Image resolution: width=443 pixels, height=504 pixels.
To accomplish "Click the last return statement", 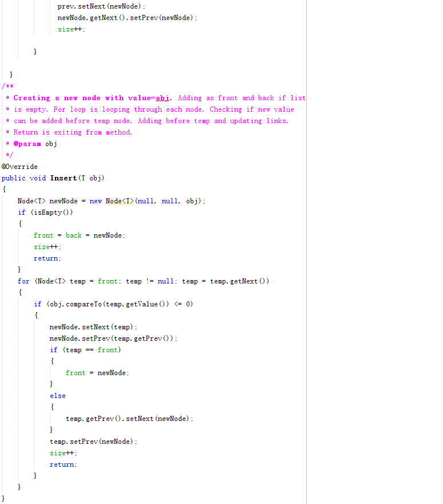I will pos(64,464).
